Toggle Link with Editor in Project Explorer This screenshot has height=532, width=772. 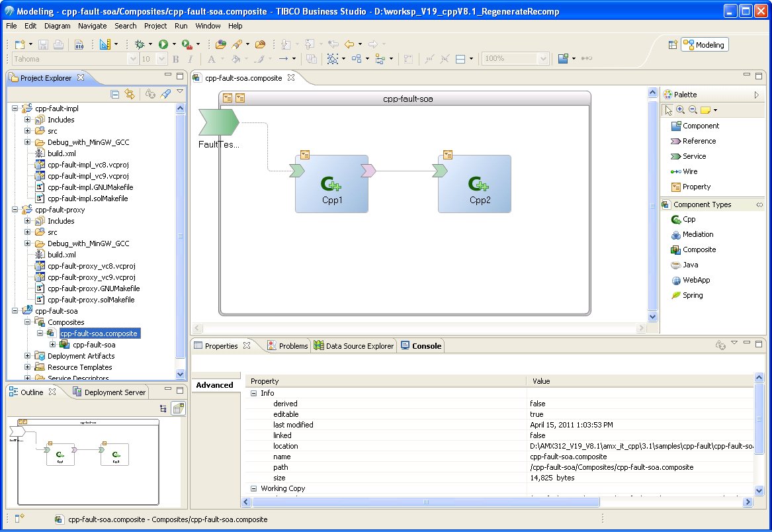pos(130,94)
